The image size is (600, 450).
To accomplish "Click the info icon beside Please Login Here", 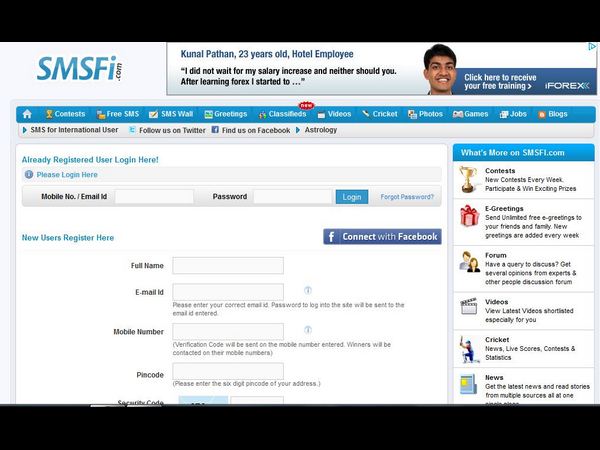I will (29, 174).
